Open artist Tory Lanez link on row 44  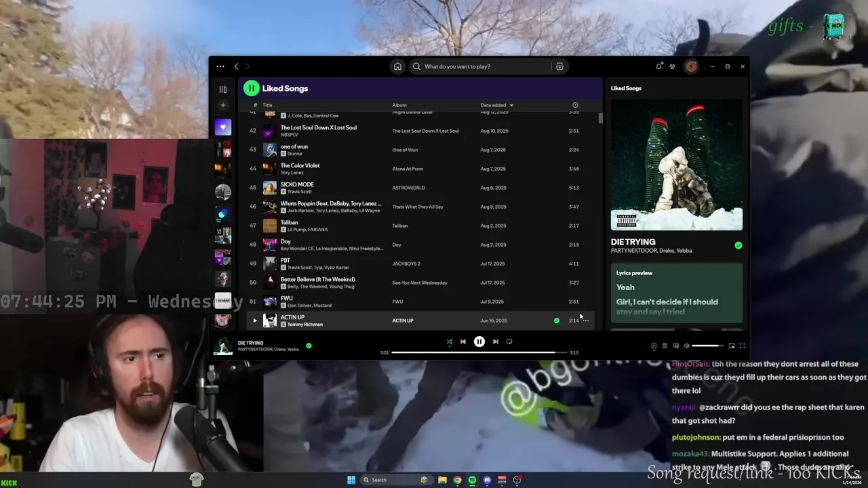point(292,173)
